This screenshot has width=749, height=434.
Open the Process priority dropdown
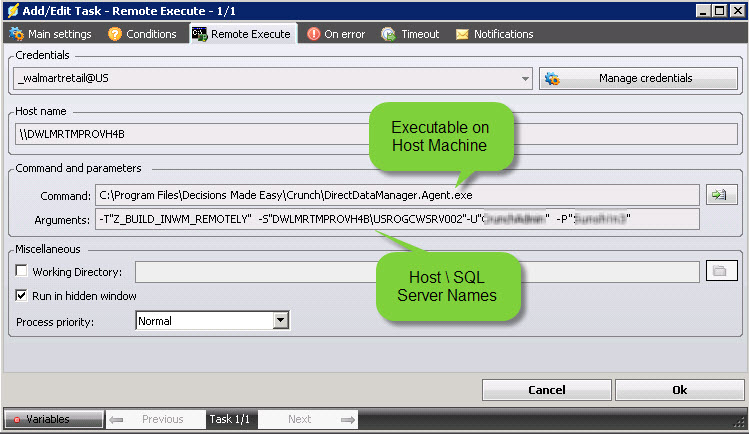point(281,321)
